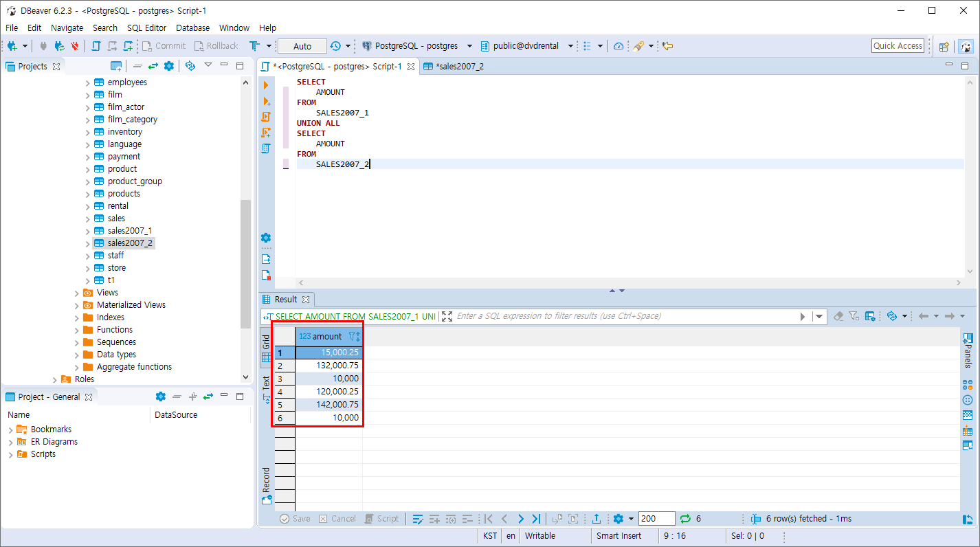Open the SQL Editor menu
This screenshot has height=547, width=980.
(146, 28)
